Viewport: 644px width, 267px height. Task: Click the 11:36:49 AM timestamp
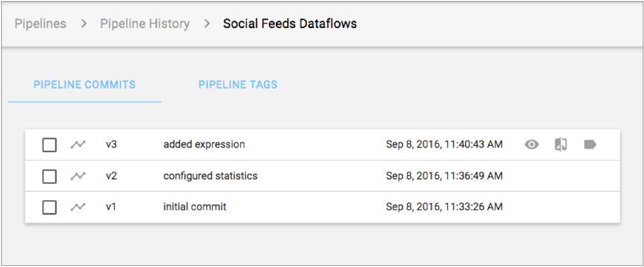click(444, 176)
